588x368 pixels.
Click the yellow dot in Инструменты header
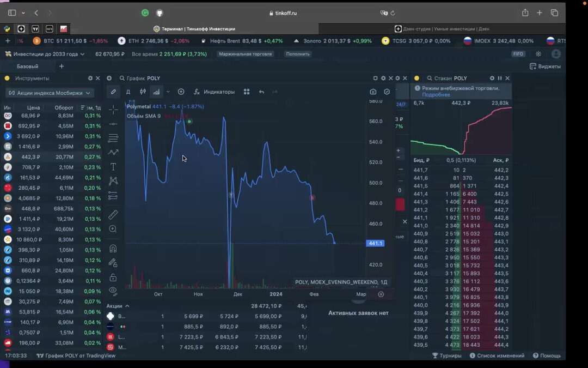7,78
